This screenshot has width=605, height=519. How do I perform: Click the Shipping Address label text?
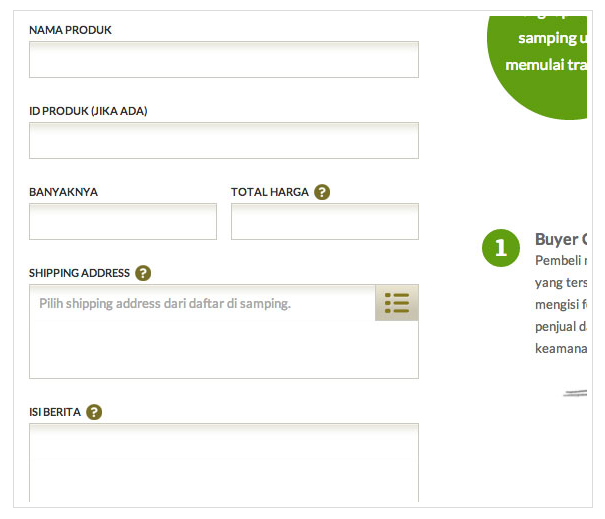click(x=79, y=273)
